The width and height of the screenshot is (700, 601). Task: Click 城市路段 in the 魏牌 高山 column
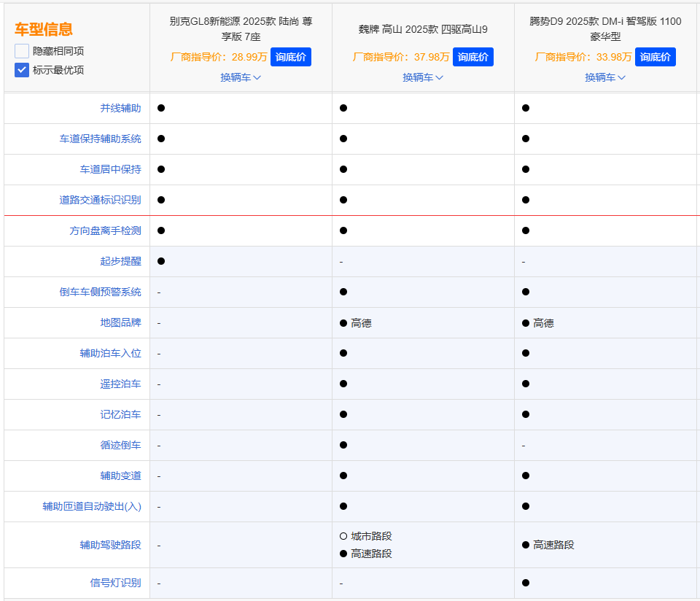(371, 536)
